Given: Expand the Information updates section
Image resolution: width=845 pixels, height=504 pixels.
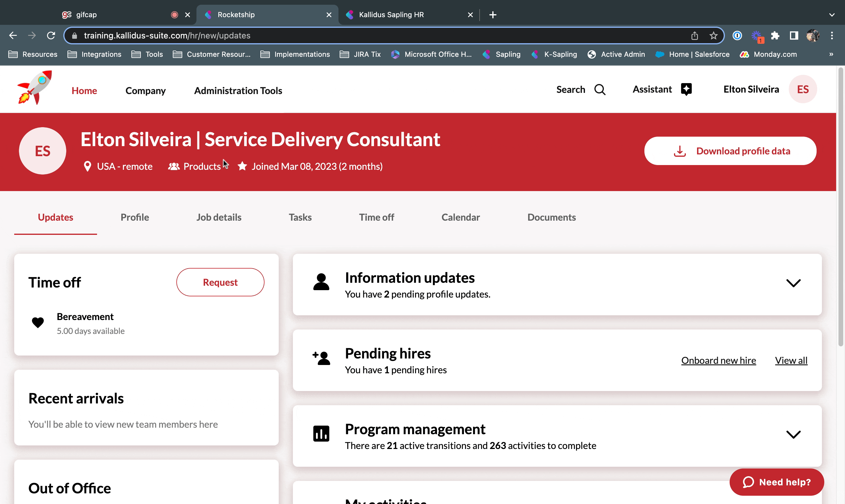Looking at the screenshot, I should (793, 283).
